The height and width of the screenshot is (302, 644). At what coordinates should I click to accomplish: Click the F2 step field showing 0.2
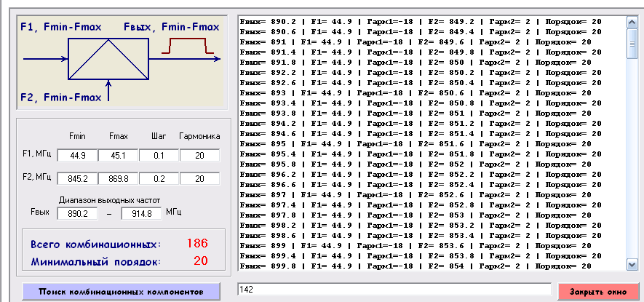[x=159, y=179]
